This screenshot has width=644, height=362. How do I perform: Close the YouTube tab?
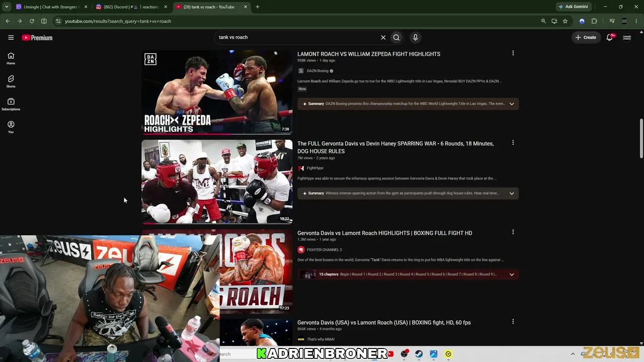coord(246,7)
